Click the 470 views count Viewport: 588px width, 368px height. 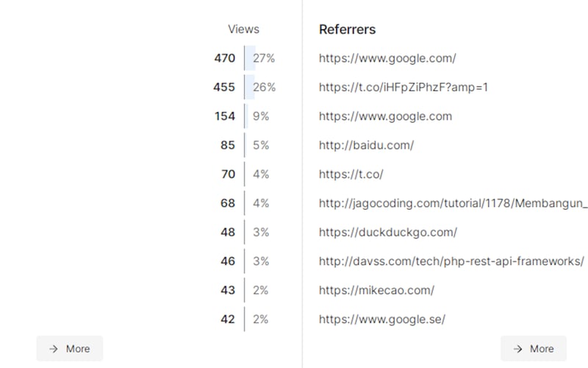(x=224, y=58)
